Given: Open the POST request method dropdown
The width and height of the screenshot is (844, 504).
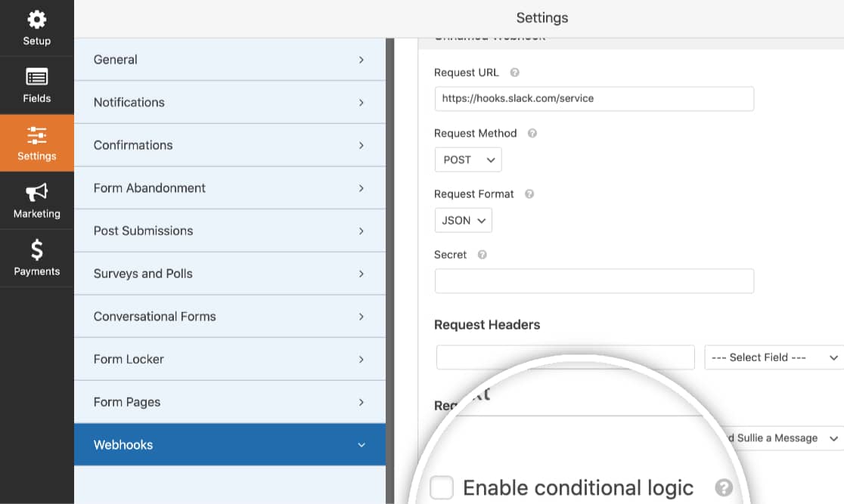Looking at the screenshot, I should (x=468, y=159).
